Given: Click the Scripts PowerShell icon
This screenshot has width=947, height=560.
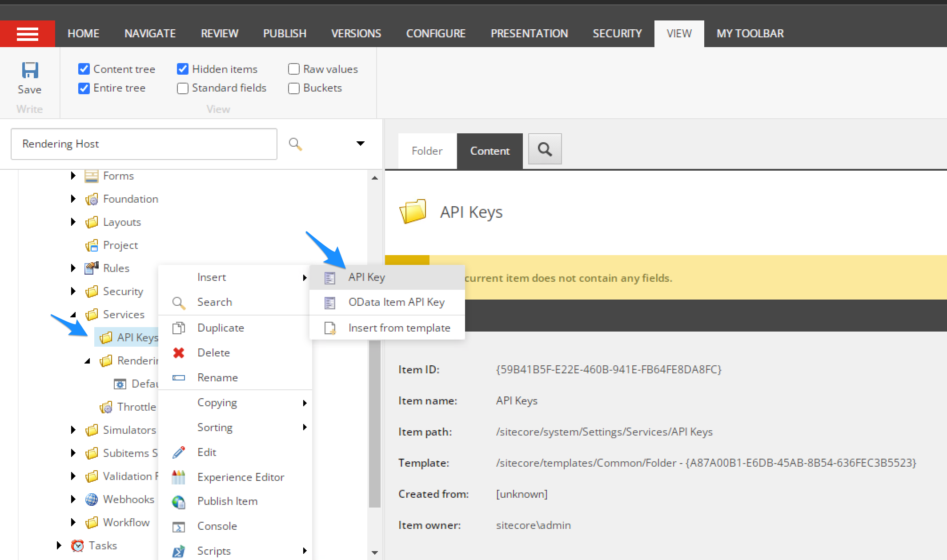Looking at the screenshot, I should pos(179,552).
